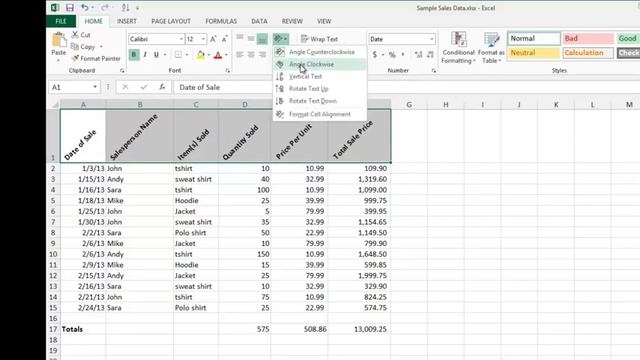The width and height of the screenshot is (640, 360).
Task: Expand the Font Color dropdown arrow
Action: tap(226, 55)
